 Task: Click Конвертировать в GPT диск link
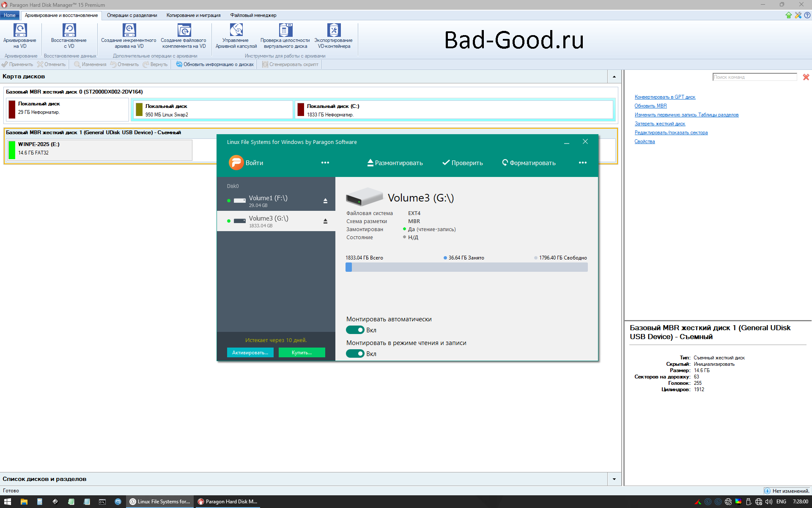point(665,97)
